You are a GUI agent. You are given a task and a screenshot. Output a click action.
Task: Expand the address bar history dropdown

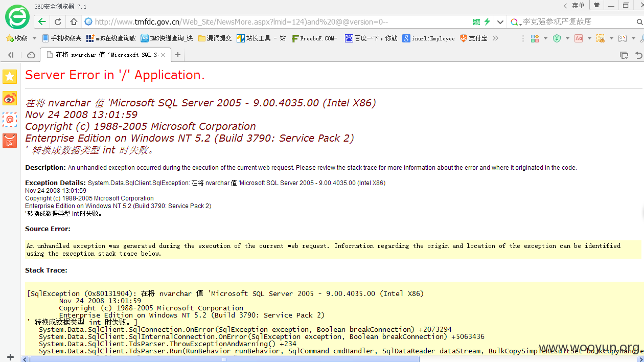coord(500,22)
